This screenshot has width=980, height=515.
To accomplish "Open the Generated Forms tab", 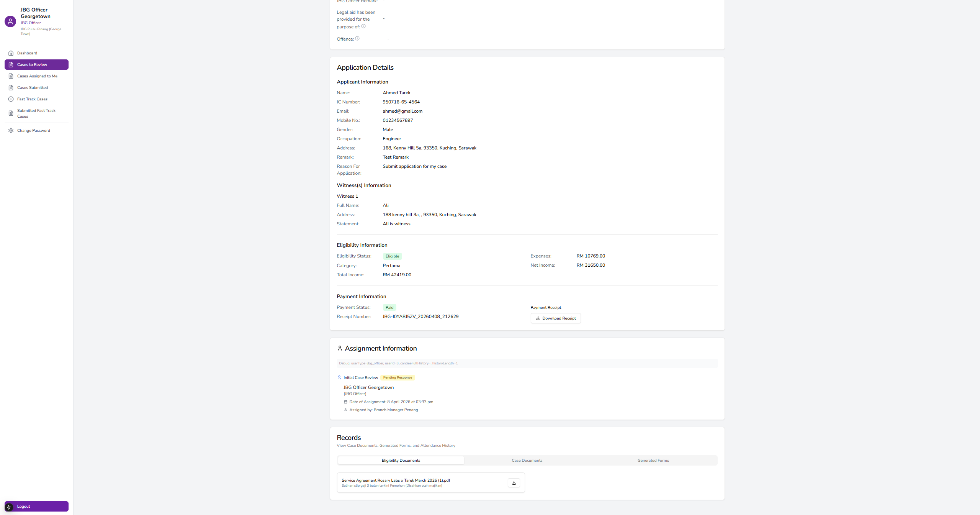I will click(x=653, y=461).
